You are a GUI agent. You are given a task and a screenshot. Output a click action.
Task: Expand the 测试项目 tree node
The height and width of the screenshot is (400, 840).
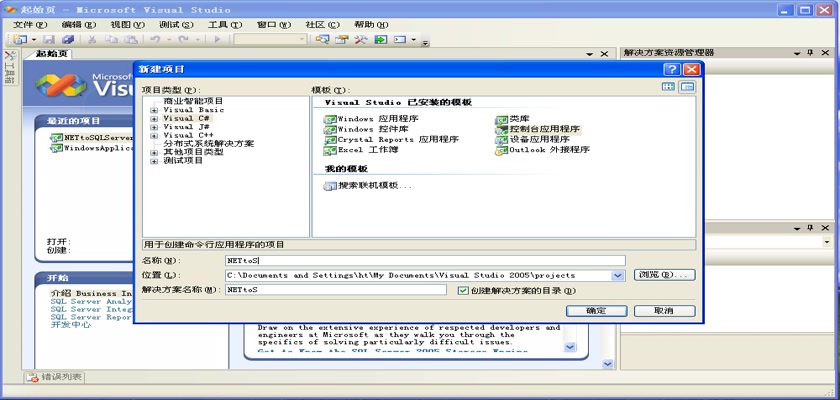[x=154, y=161]
